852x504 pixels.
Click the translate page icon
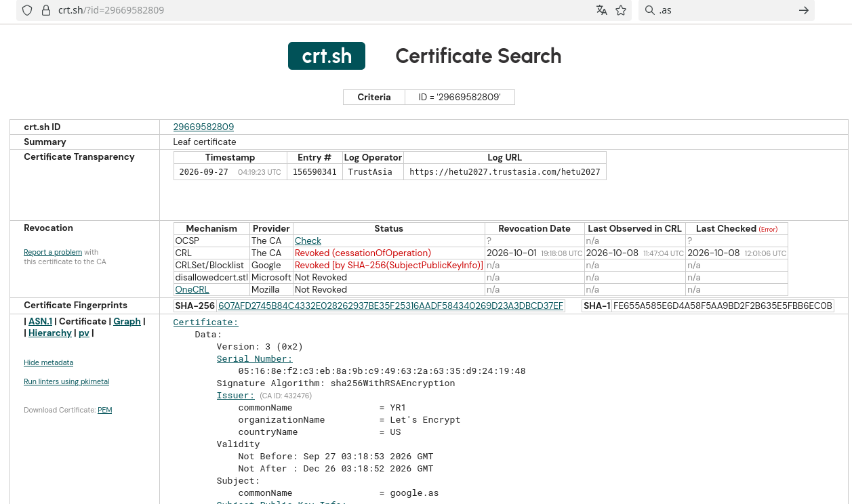coord(601,10)
